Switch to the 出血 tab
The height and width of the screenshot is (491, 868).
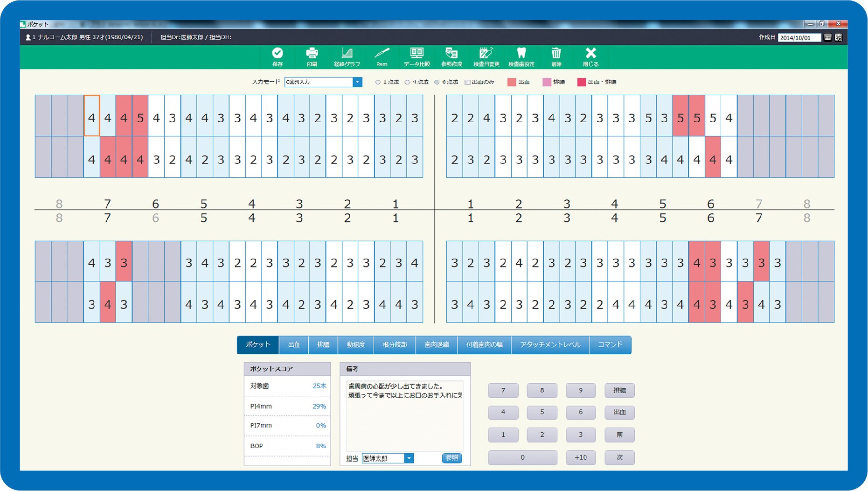[294, 345]
